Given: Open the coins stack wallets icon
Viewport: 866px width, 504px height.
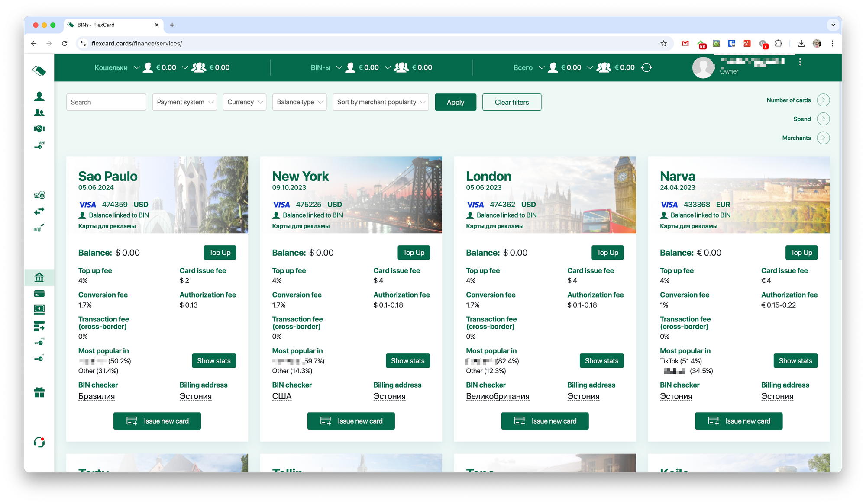Looking at the screenshot, I should click(x=39, y=195).
